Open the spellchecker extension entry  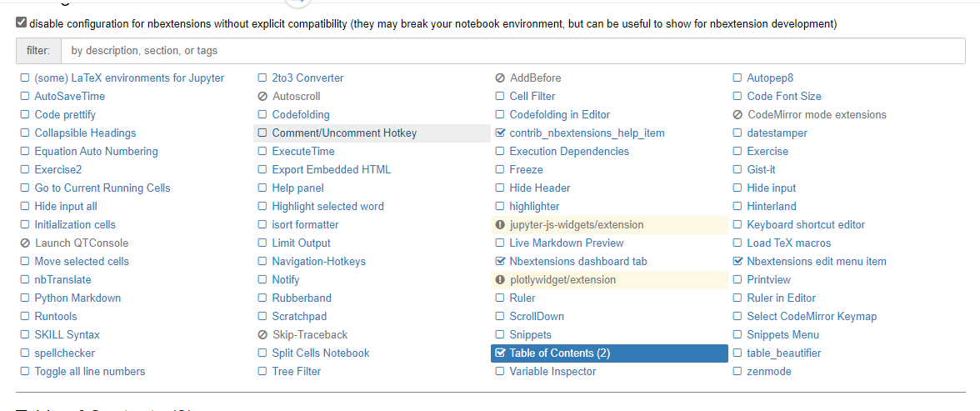(65, 353)
